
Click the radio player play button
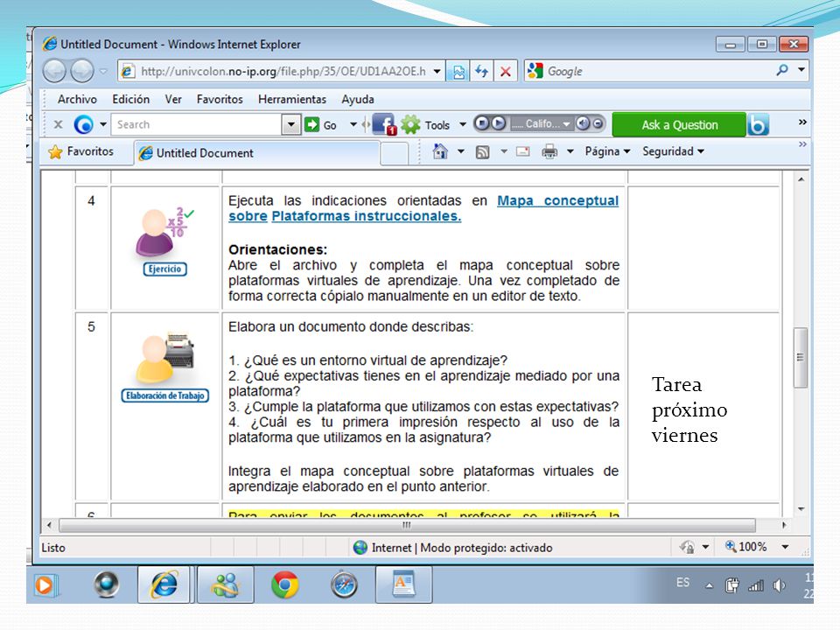[498, 123]
